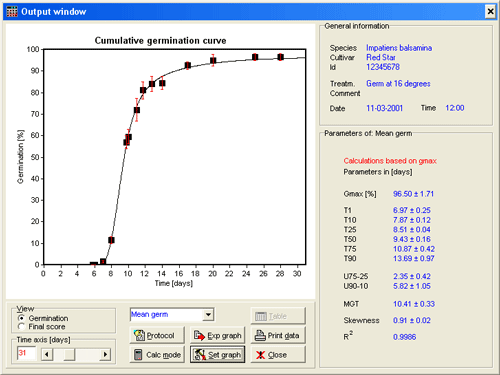Click the disabled Table button
The image size is (500, 375).
pyautogui.click(x=278, y=316)
